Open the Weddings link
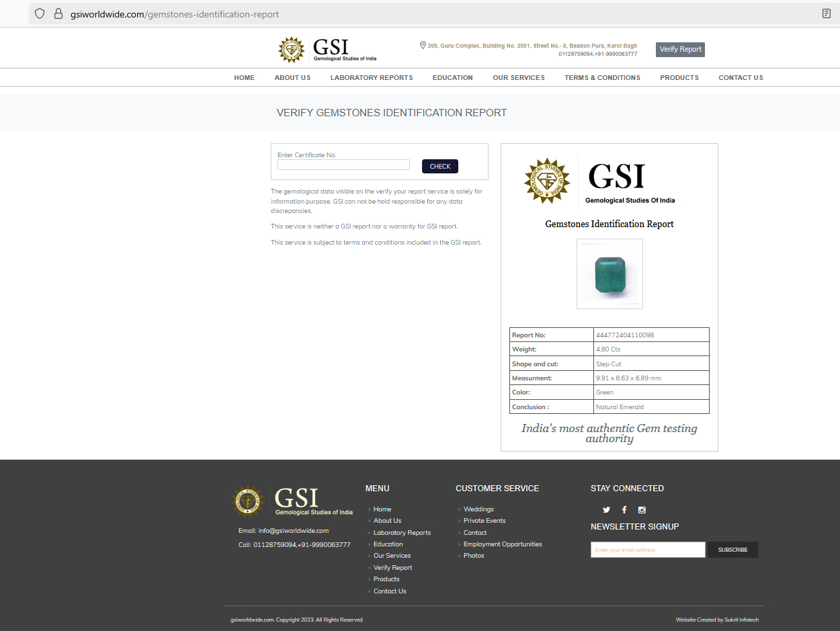Screen dimensions: 840x631 [x=478, y=509]
